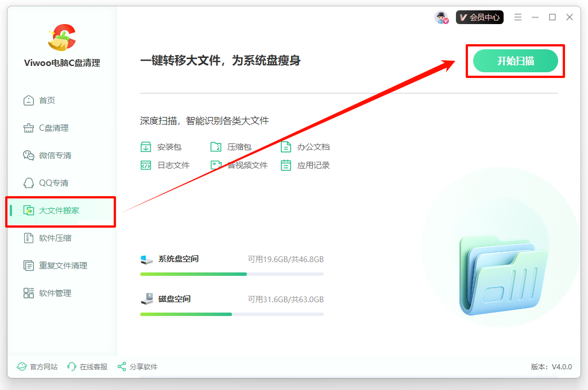Select the 音视频文件 category icon

pyautogui.click(x=216, y=165)
